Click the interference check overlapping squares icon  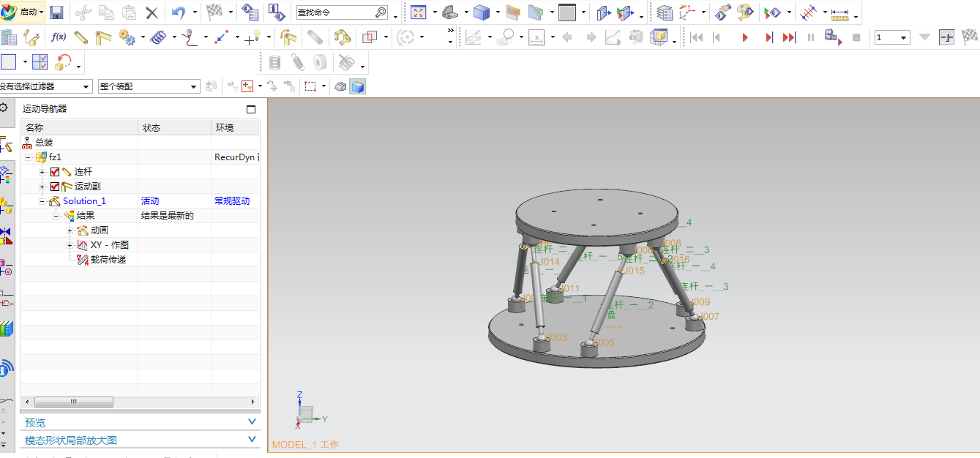370,37
